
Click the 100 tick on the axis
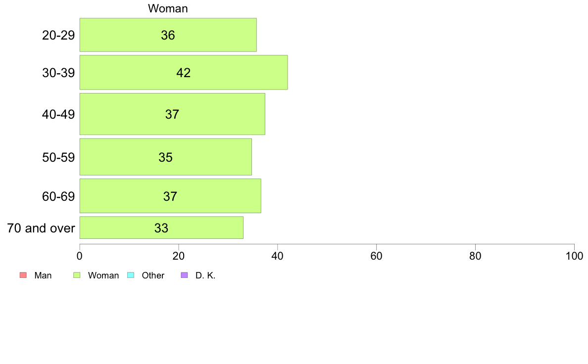coord(574,256)
